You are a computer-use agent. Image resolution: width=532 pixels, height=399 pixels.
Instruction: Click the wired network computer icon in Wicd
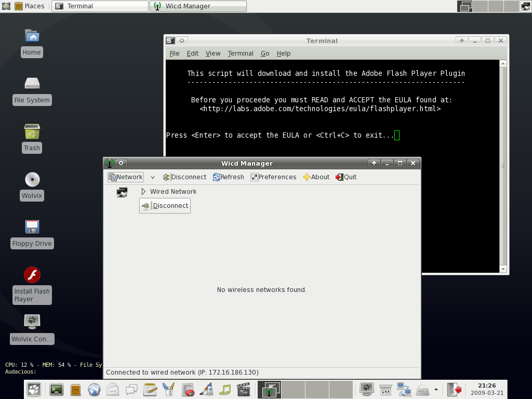[122, 192]
